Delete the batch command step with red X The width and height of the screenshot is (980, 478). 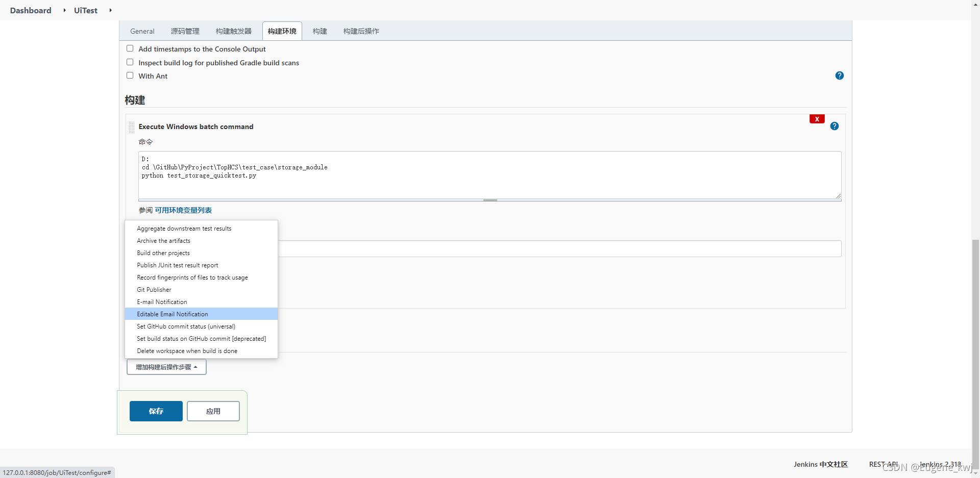tap(817, 119)
